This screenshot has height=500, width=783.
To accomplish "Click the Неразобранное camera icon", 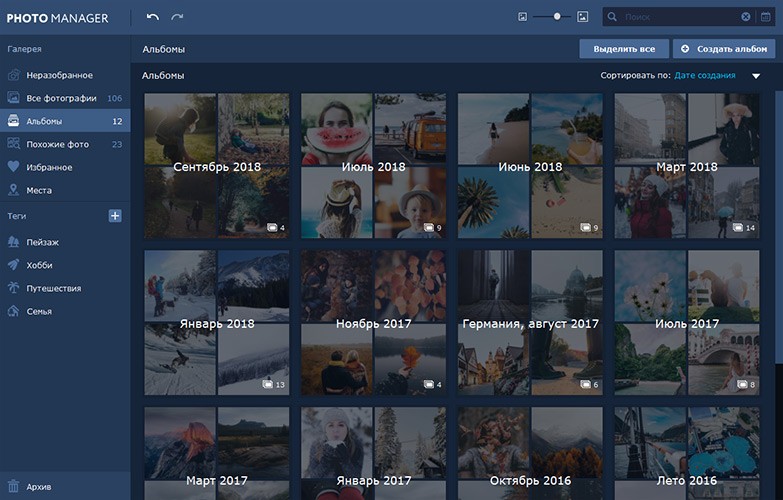I will click(13, 75).
